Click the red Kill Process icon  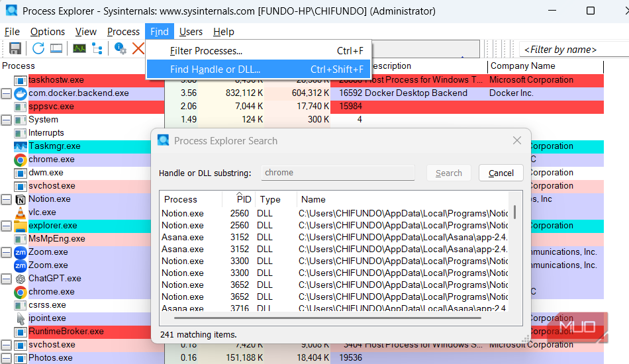coord(138,48)
